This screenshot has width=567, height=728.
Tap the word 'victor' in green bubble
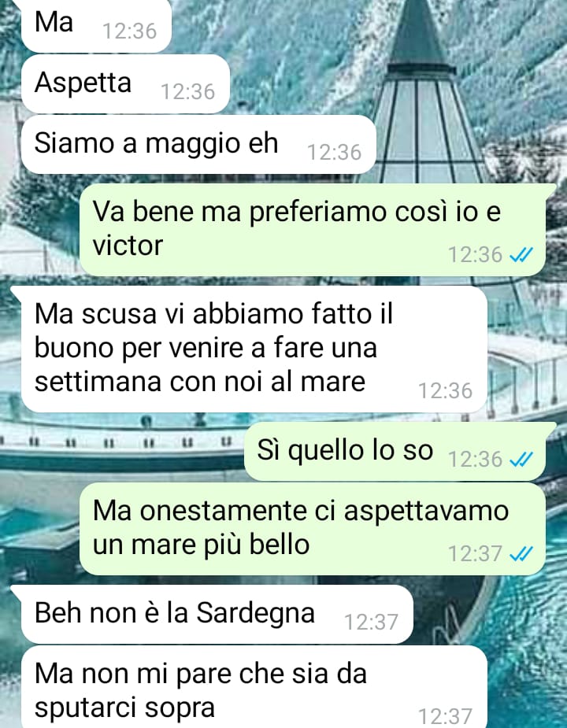coord(128,245)
